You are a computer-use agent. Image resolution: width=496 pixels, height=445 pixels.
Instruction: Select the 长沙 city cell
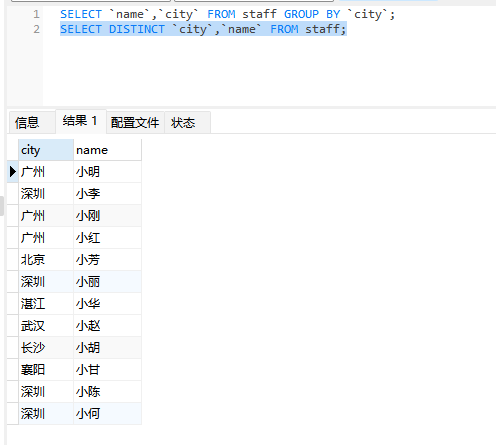point(46,348)
